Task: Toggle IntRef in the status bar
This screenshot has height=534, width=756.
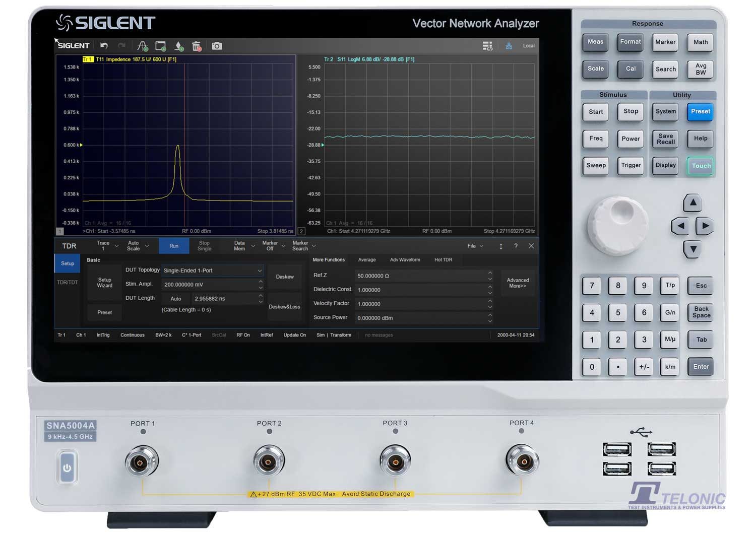Action: click(267, 335)
